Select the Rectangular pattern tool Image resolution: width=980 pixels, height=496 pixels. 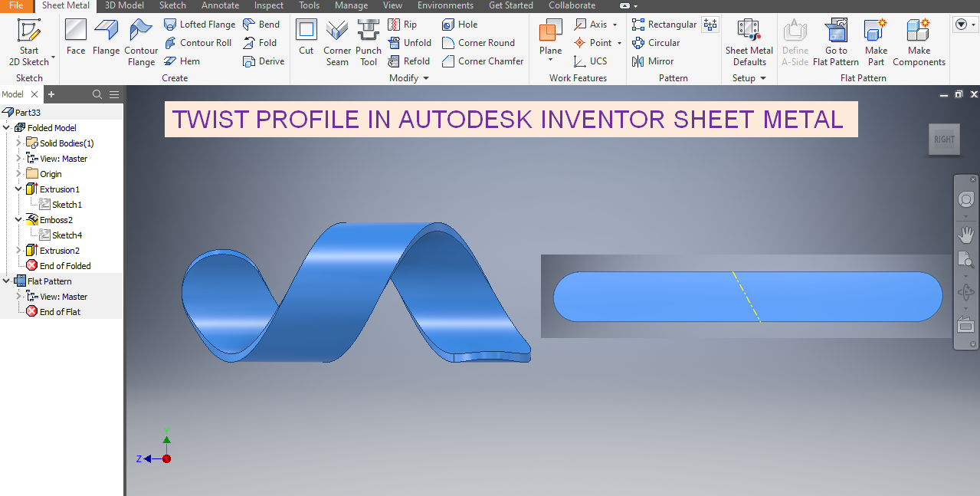(x=664, y=25)
